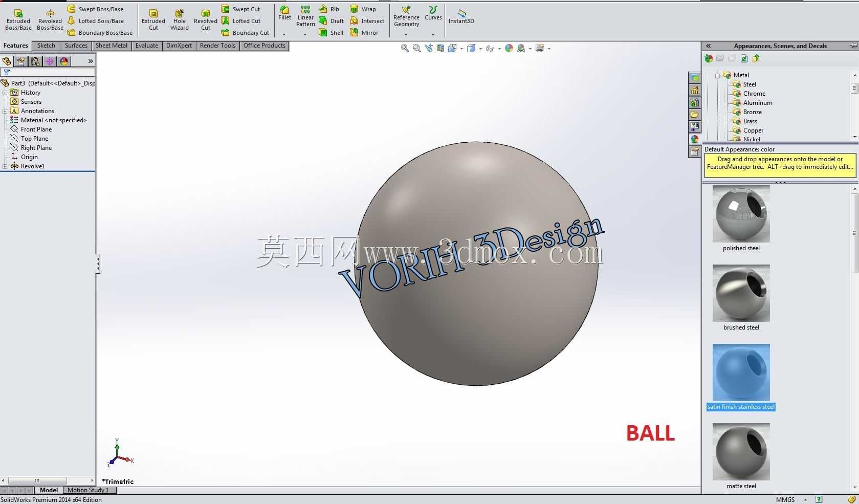This screenshot has width=859, height=504.
Task: Select the Revolved Cut tool
Action: click(x=206, y=19)
